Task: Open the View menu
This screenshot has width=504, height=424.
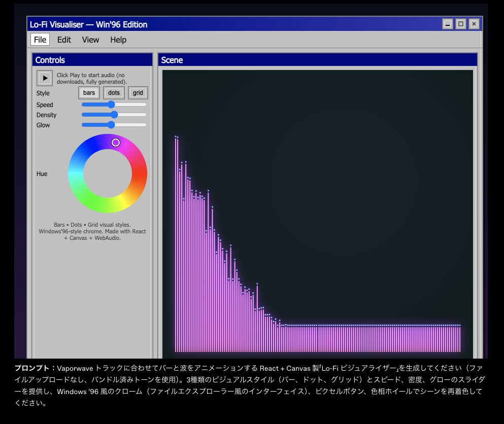Action: point(90,40)
